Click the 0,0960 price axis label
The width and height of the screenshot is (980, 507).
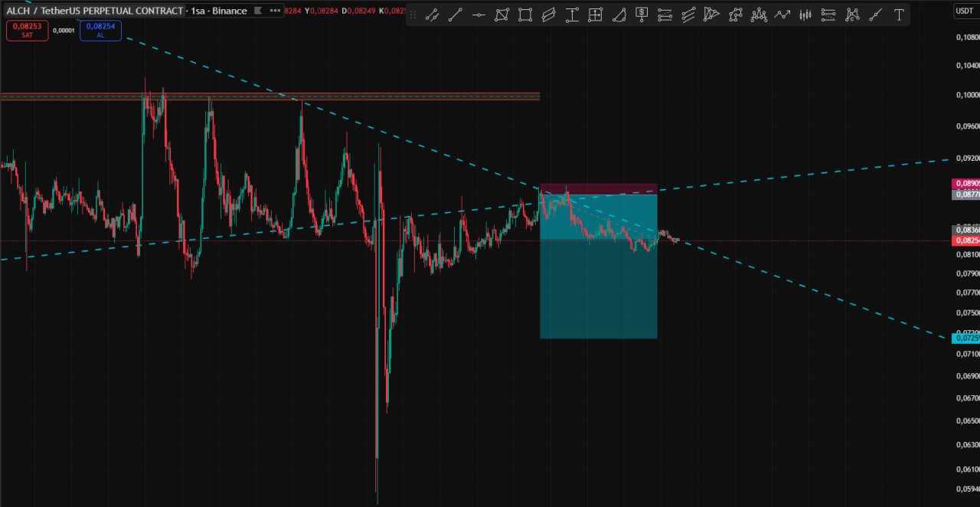pos(968,126)
